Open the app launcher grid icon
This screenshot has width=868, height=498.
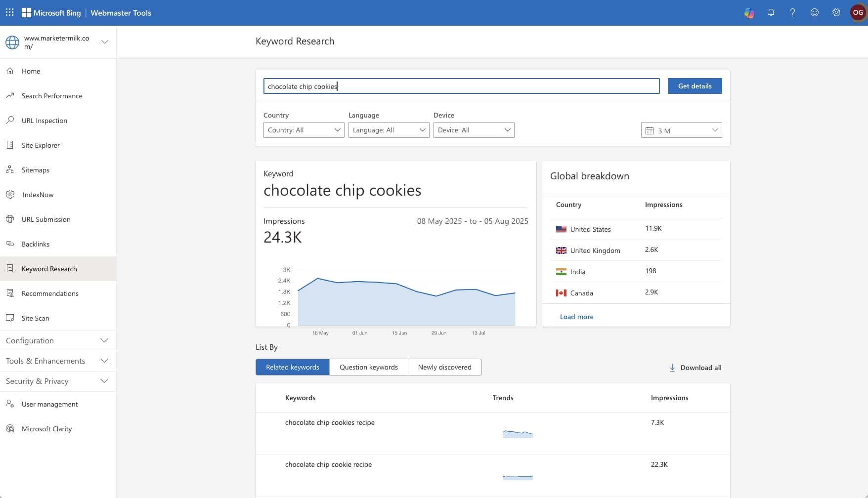[9, 12]
